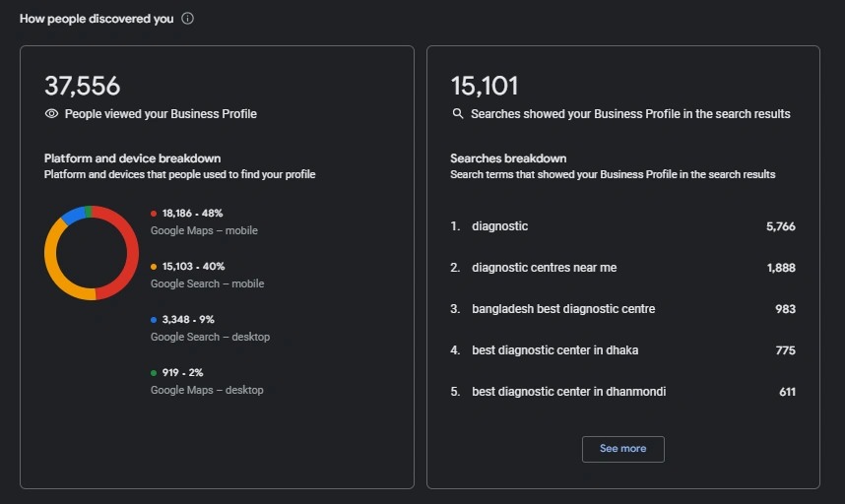Click 'Platform and devices that people used' subtitle
The image size is (845, 504).
click(179, 174)
